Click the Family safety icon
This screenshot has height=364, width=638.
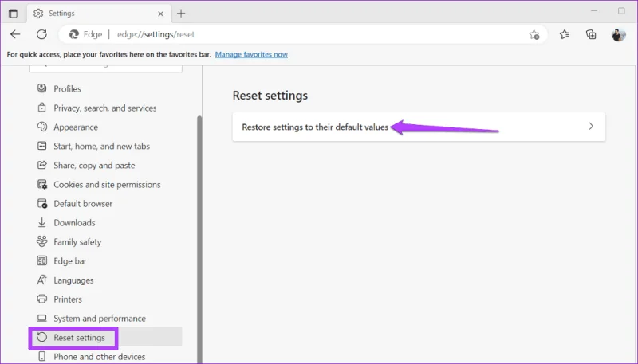42,241
